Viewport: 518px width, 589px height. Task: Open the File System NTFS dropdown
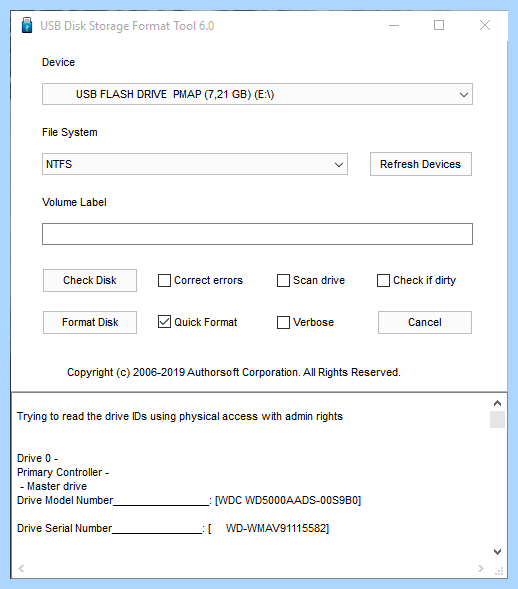[195, 164]
